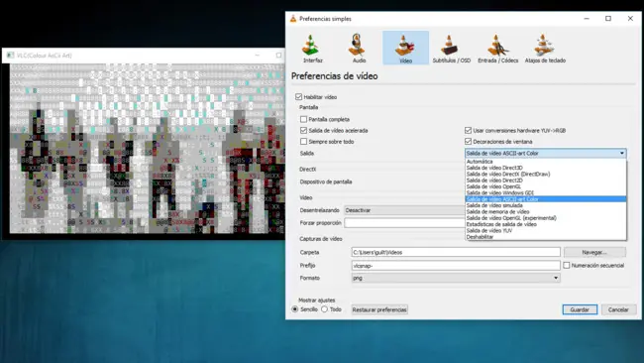Click the Forzar proporción input field
The width and height of the screenshot is (644, 363).
coord(404,223)
